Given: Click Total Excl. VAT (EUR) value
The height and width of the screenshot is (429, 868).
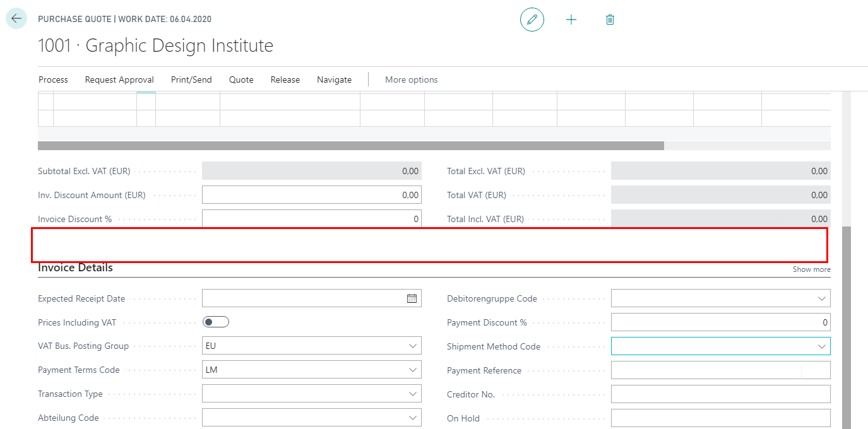Looking at the screenshot, I should [720, 171].
